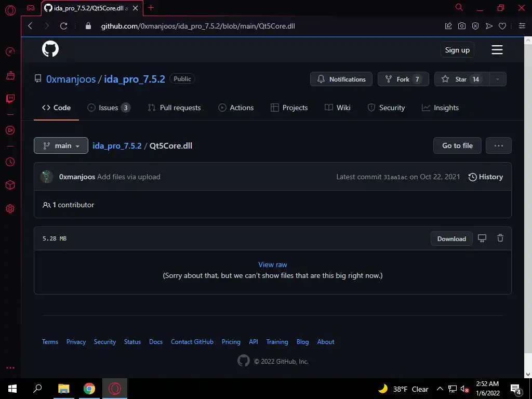532x399 pixels.
Task: Star the ida_pro_7.5.2 repository
Action: tap(462, 79)
